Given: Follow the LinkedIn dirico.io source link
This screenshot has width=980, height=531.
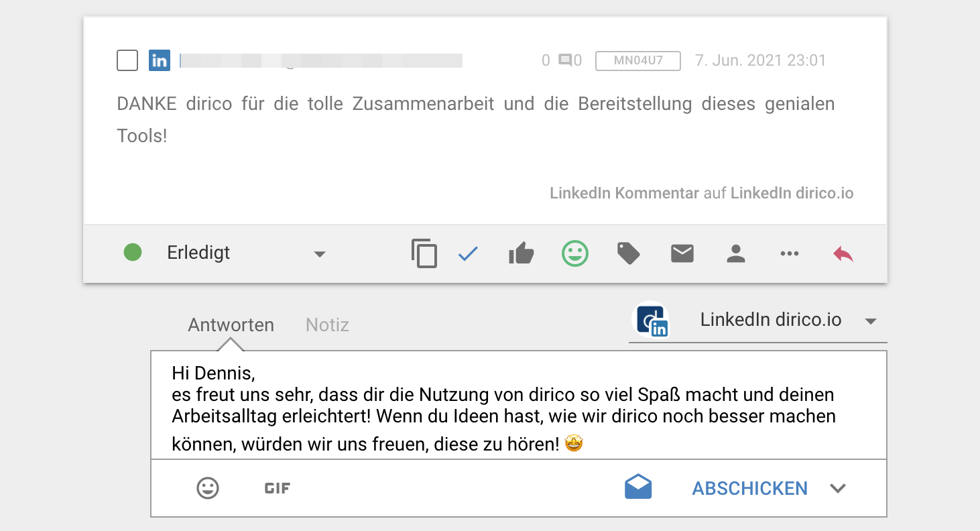Looking at the screenshot, I should tap(792, 193).
